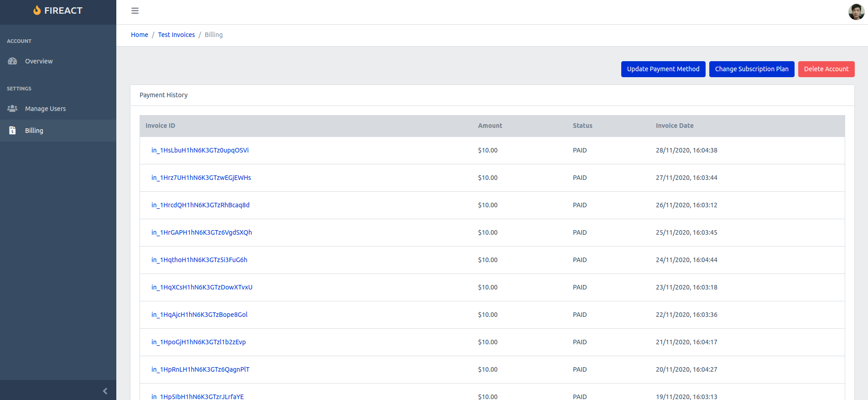Viewport: 868px width, 400px height.
Task: Click the Update Payment Method button
Action: pyautogui.click(x=663, y=69)
